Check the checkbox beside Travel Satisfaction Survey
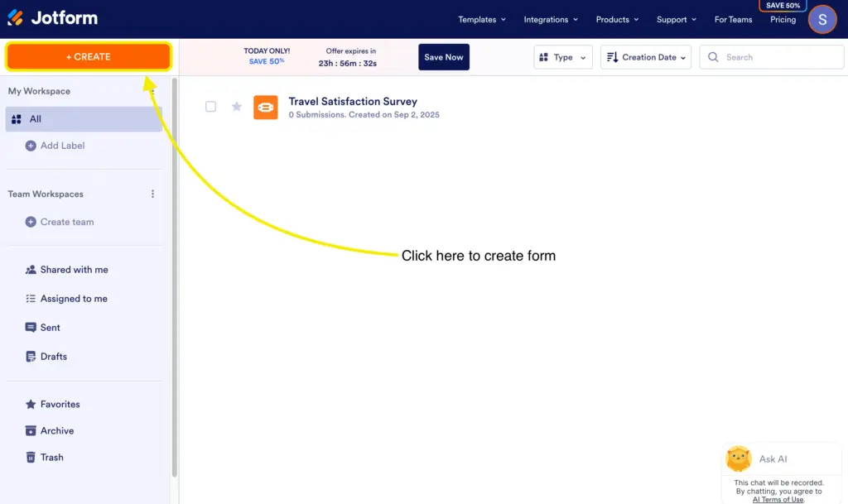This screenshot has width=848, height=504. (x=211, y=107)
